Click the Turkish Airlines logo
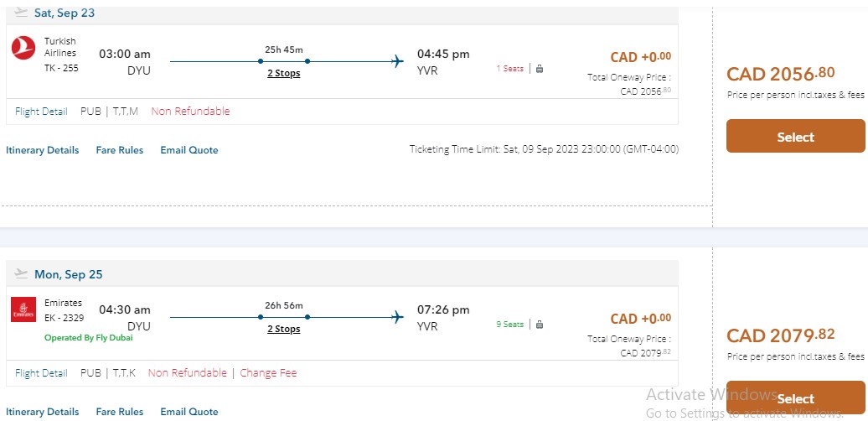Screen dimensions: 868x421 (x=23, y=49)
